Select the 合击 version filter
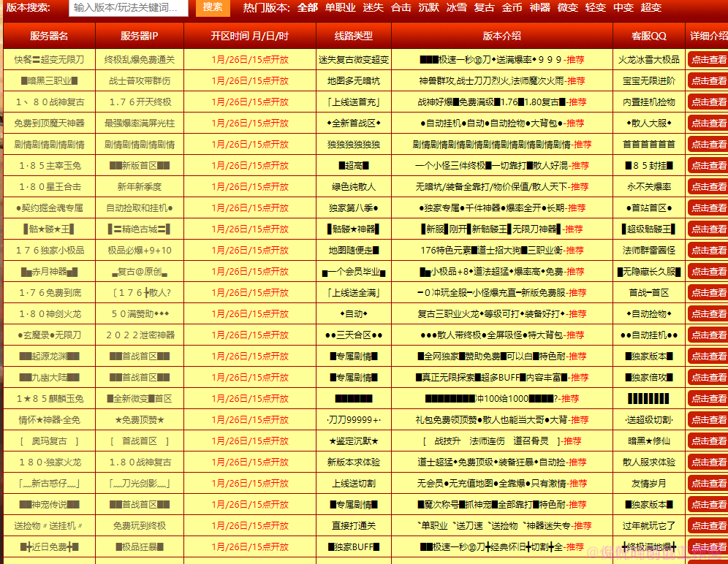Image resolution: width=728 pixels, height=564 pixels. click(x=401, y=7)
